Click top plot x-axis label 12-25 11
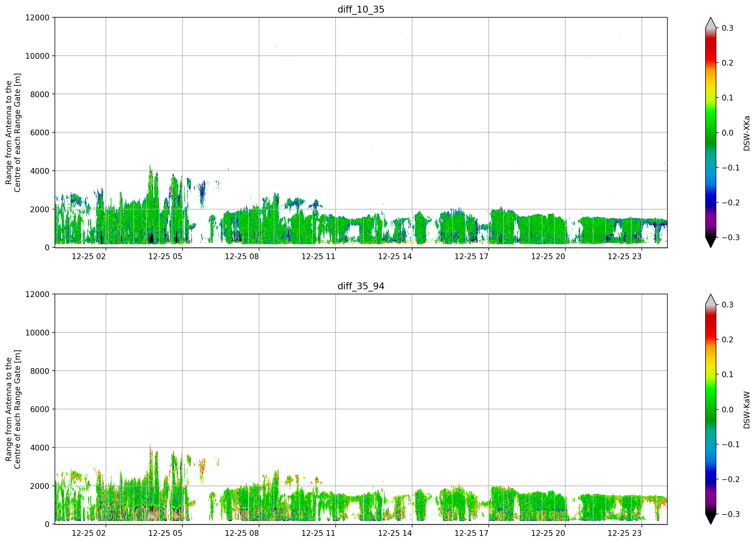 point(318,256)
